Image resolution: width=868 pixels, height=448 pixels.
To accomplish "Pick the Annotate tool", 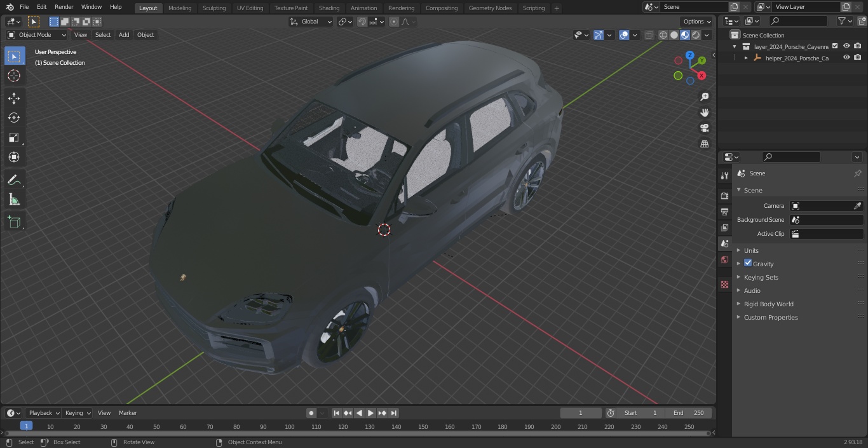I will [x=14, y=180].
